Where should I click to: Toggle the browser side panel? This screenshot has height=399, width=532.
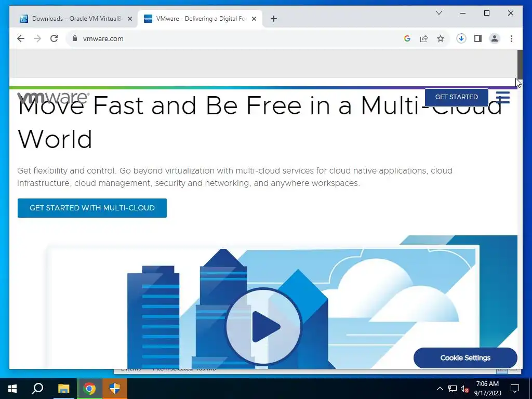coord(478,38)
